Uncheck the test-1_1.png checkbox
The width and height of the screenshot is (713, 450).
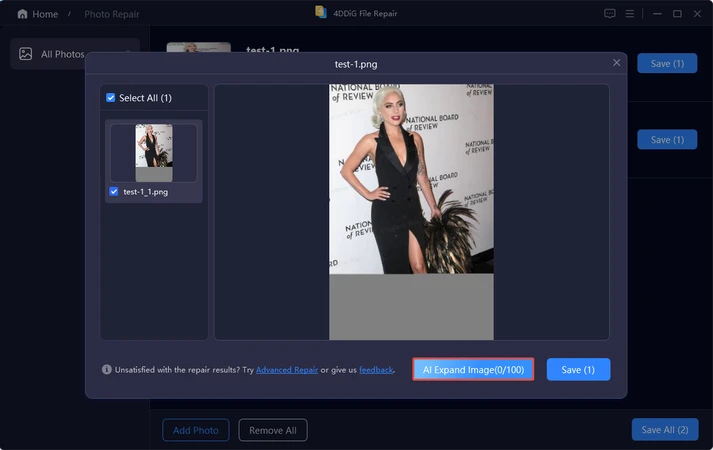(x=113, y=191)
